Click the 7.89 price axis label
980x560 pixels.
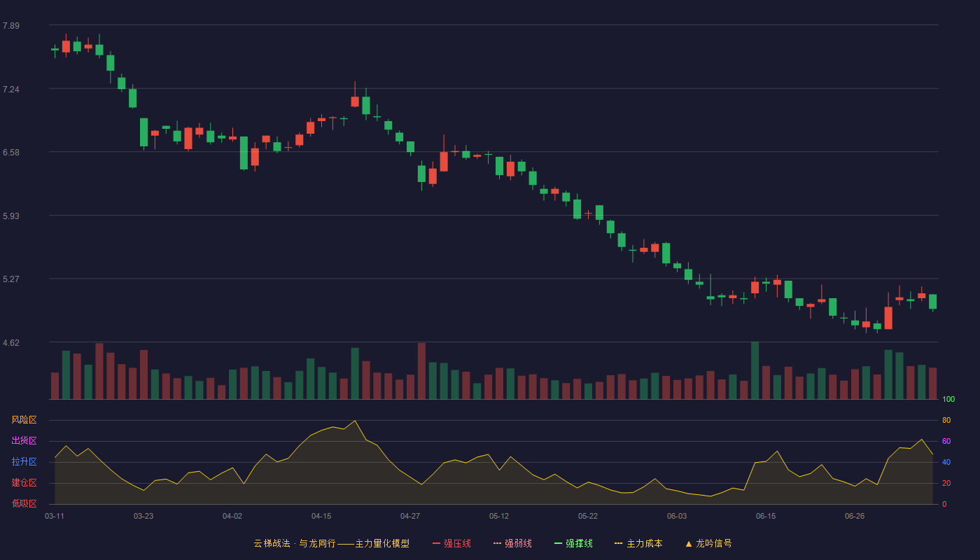(11, 26)
